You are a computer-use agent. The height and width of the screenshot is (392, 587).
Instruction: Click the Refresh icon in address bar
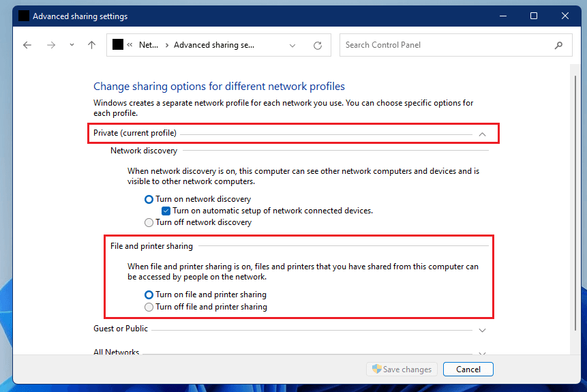tap(317, 46)
